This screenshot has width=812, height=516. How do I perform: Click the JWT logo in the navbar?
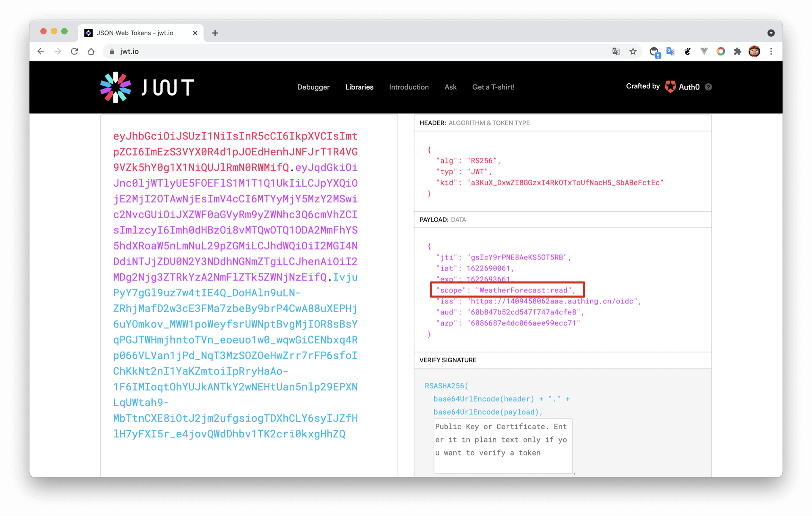coord(146,87)
